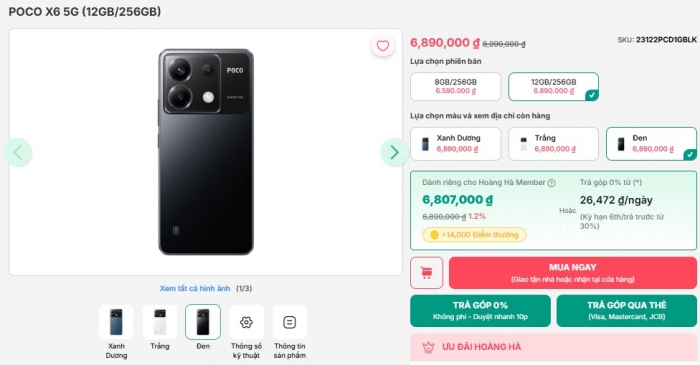Open Xem tất cả hình ảnh link
Image resolution: width=700 pixels, height=365 pixels.
tap(195, 289)
